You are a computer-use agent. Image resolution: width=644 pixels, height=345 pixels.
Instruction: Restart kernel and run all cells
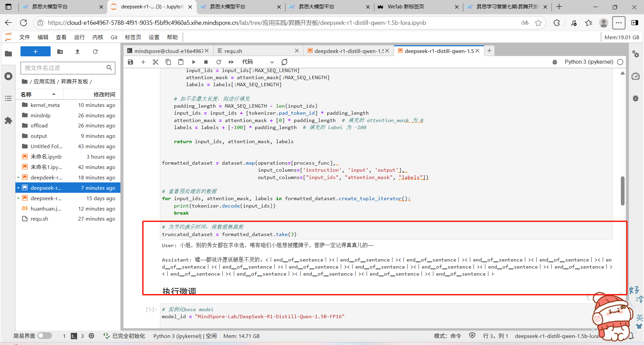[231, 62]
